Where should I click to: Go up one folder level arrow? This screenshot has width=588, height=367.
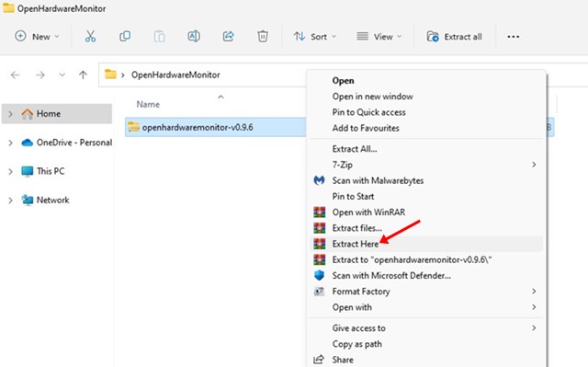click(x=83, y=75)
